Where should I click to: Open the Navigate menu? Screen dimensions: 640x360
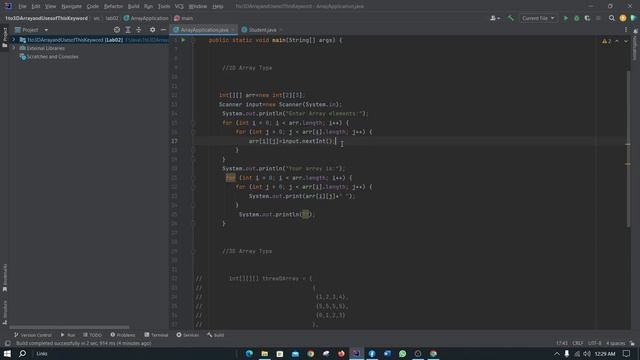[71, 7]
